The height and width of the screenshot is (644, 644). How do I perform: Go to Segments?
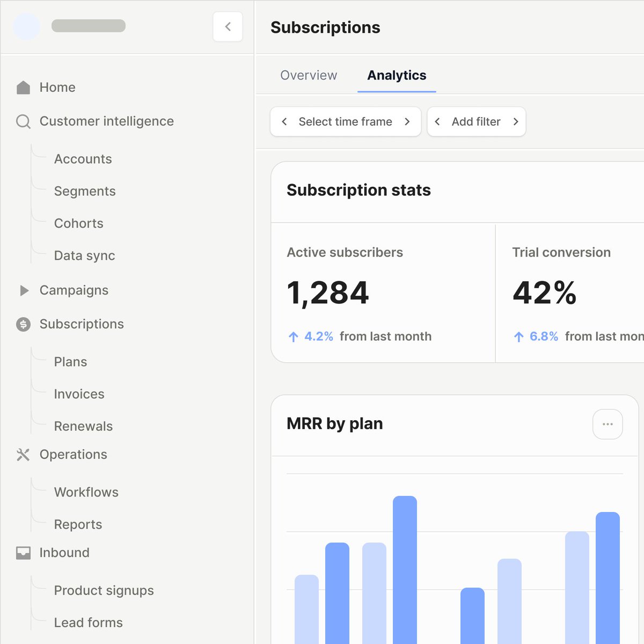[85, 191]
